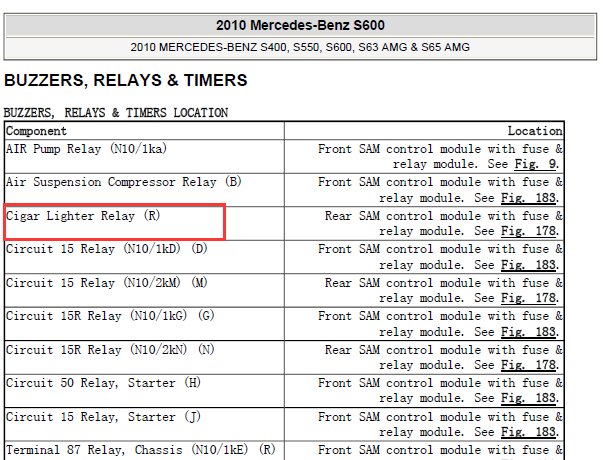The image size is (603, 460).
Task: Click the 'Location' column header
Action: [x=424, y=131]
